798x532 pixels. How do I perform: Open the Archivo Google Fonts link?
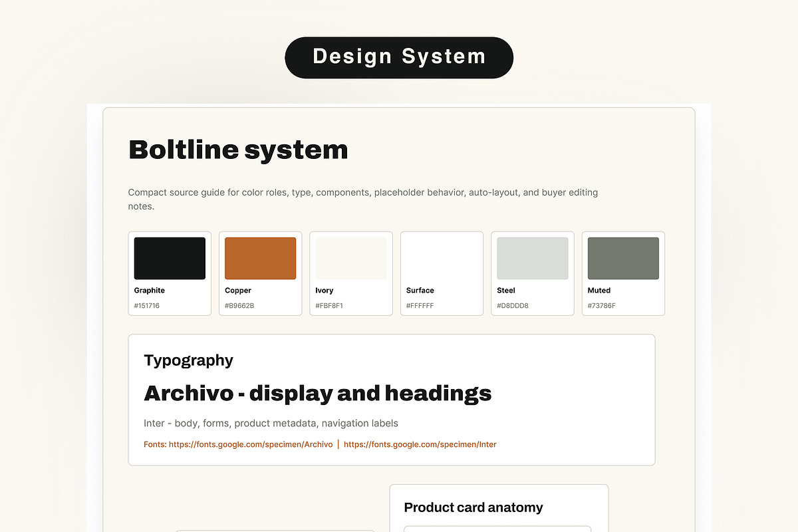(251, 444)
